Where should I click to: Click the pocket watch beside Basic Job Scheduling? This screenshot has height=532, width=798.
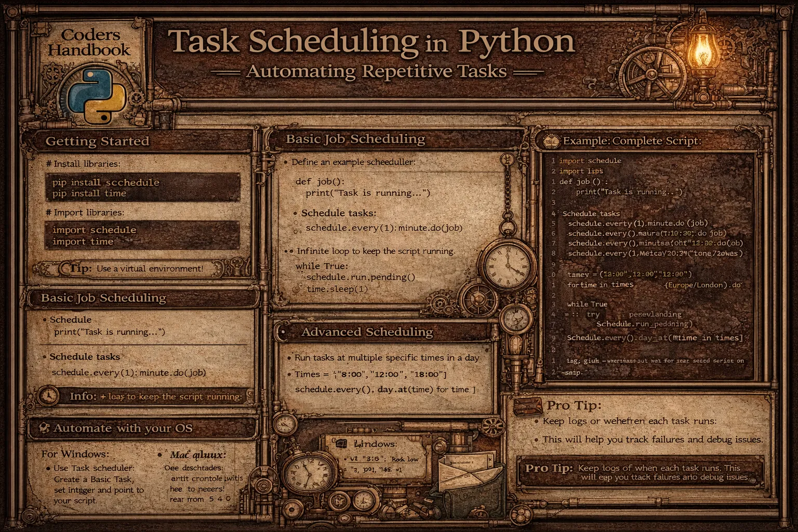[x=507, y=265]
